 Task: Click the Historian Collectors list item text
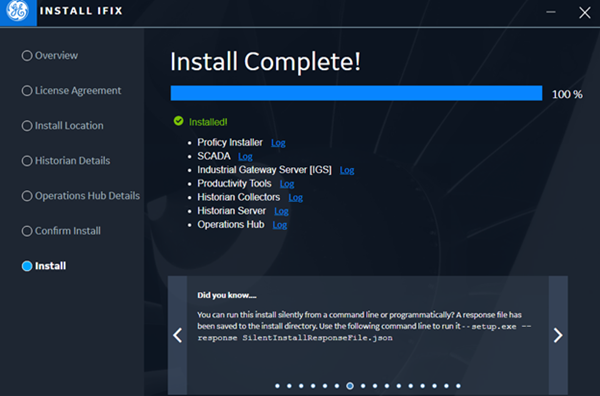click(239, 197)
